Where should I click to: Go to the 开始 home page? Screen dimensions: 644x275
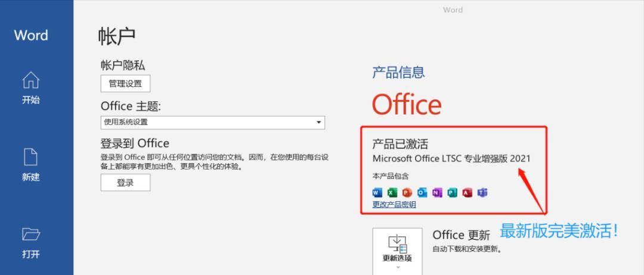point(31,87)
